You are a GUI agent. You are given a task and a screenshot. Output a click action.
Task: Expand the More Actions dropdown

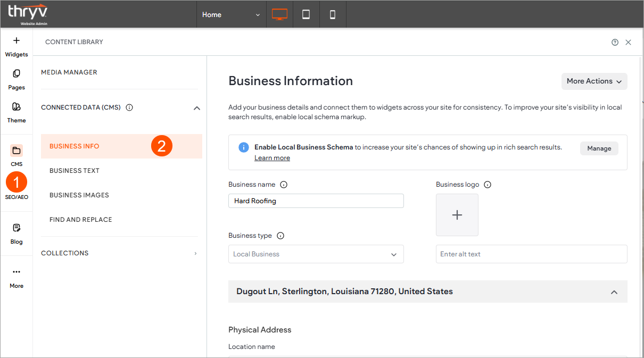[x=594, y=81]
